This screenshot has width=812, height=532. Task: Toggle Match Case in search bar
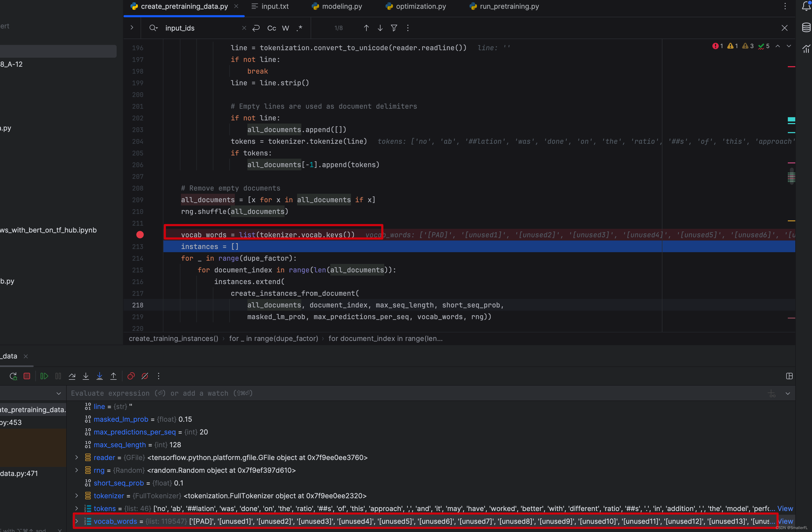[272, 28]
